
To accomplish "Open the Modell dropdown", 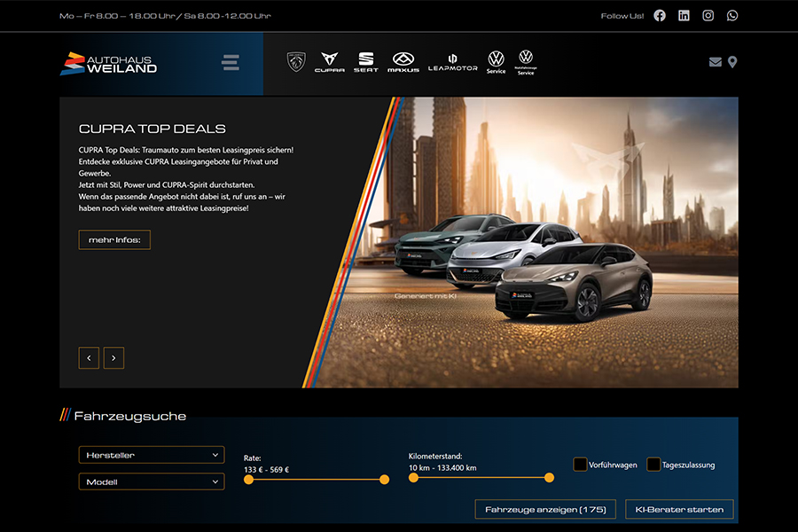I will (x=151, y=481).
